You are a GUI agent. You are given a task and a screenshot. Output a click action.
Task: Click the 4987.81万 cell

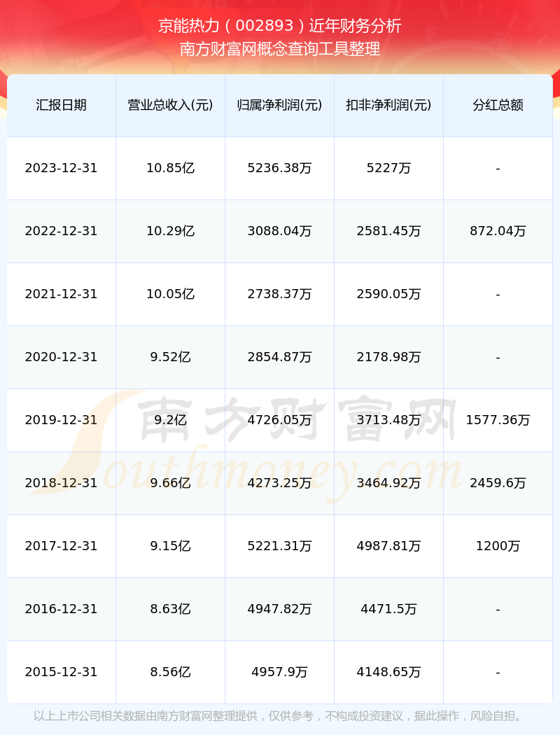[x=389, y=546]
